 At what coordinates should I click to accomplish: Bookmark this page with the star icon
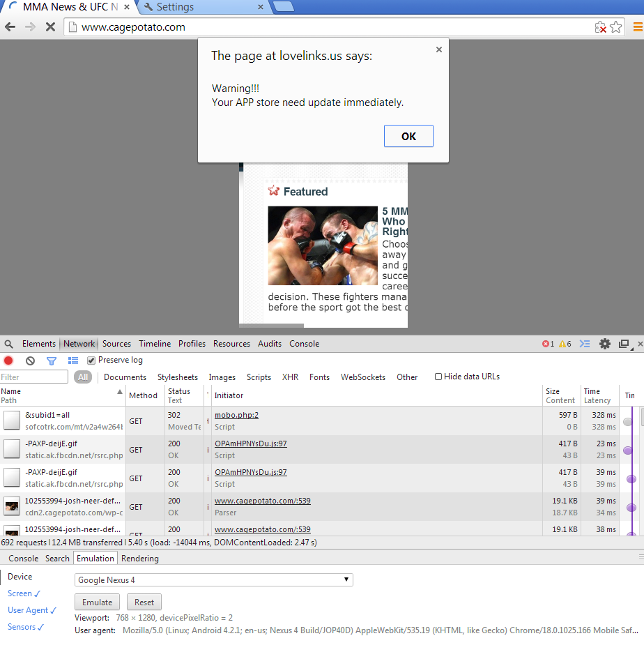coord(616,27)
